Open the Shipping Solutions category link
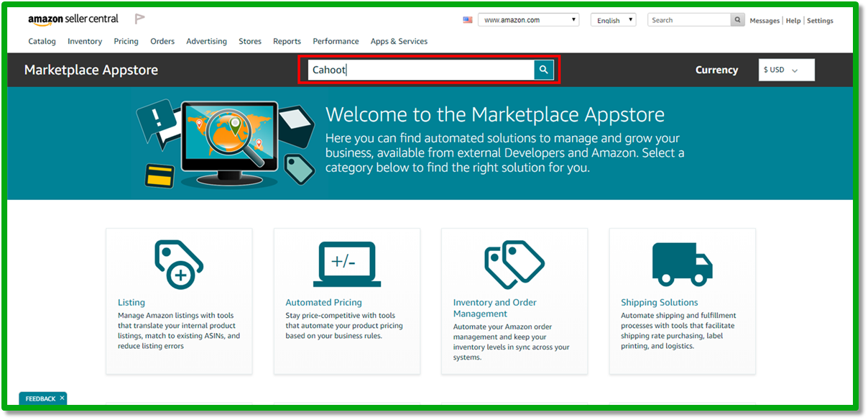 pos(659,302)
